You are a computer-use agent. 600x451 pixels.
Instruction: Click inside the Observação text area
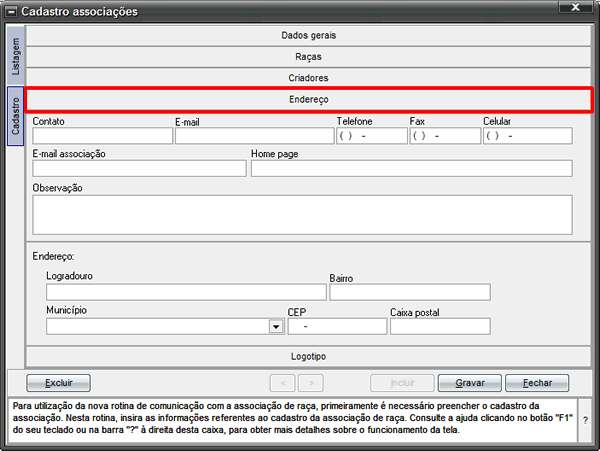click(x=302, y=215)
